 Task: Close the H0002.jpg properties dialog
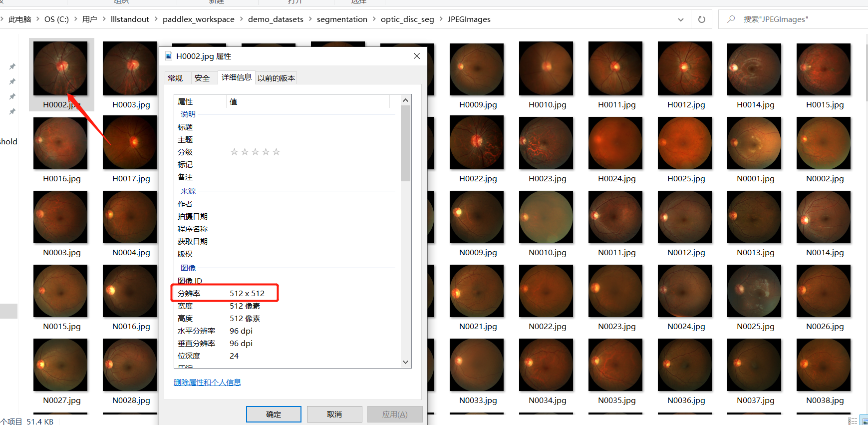click(417, 56)
